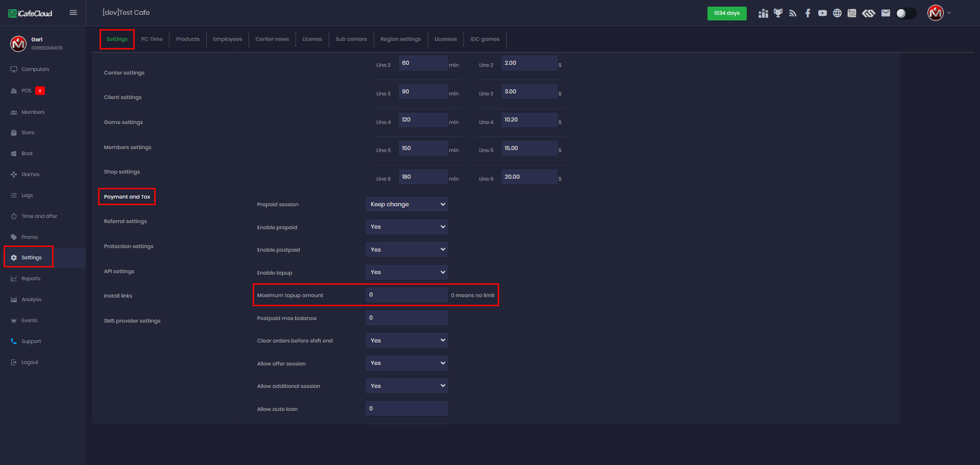Open the leaderboard stars icon
Image resolution: width=980 pixels, height=465 pixels.
763,13
